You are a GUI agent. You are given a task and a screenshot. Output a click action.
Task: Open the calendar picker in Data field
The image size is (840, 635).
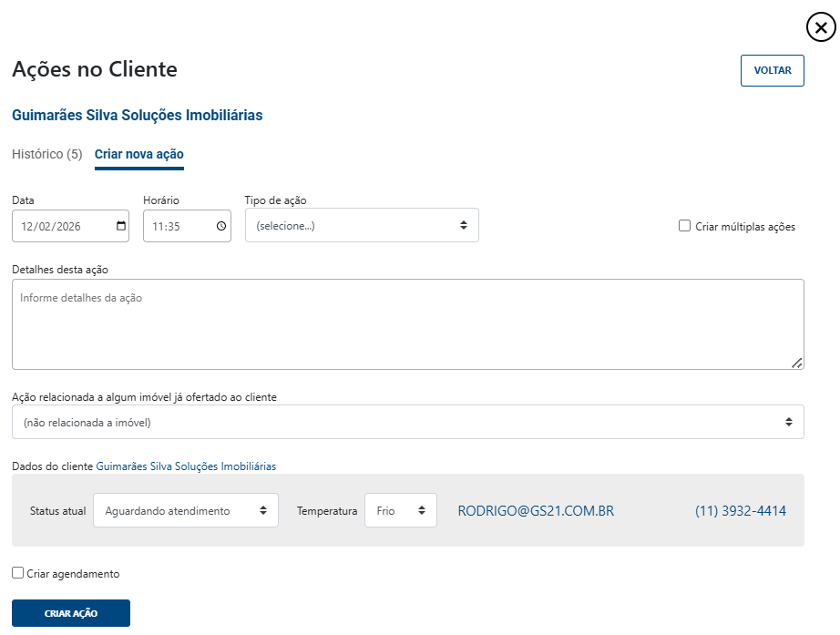pyautogui.click(x=121, y=226)
